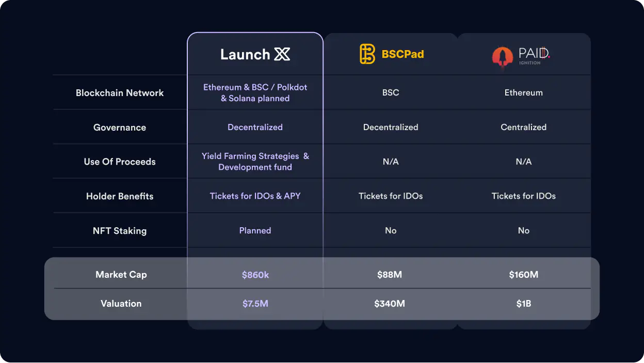Click Yield Farming Strategies & Development fund
644x363 pixels.
pyautogui.click(x=255, y=162)
